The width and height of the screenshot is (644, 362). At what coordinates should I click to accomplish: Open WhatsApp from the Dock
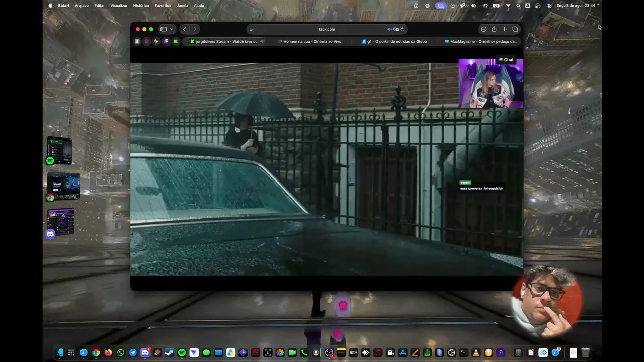[x=121, y=353]
